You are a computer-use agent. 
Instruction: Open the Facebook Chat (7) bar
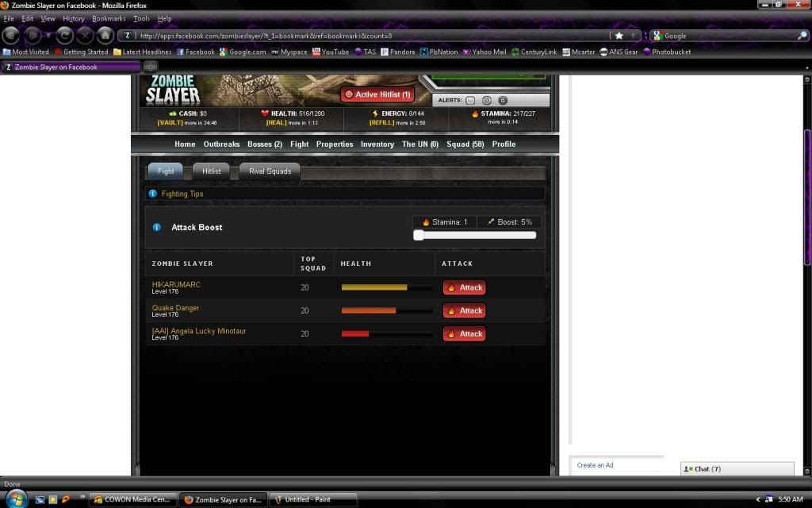[x=737, y=468]
